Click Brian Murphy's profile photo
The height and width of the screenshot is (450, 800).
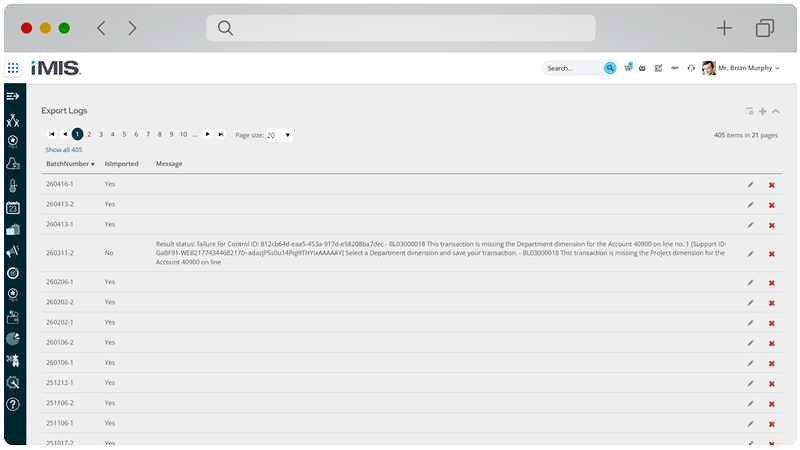click(x=708, y=68)
